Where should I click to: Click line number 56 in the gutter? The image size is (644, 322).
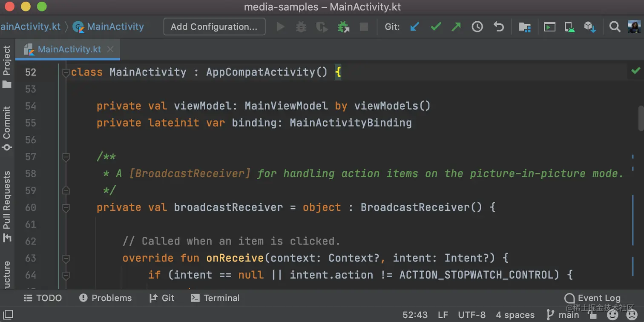coord(31,140)
